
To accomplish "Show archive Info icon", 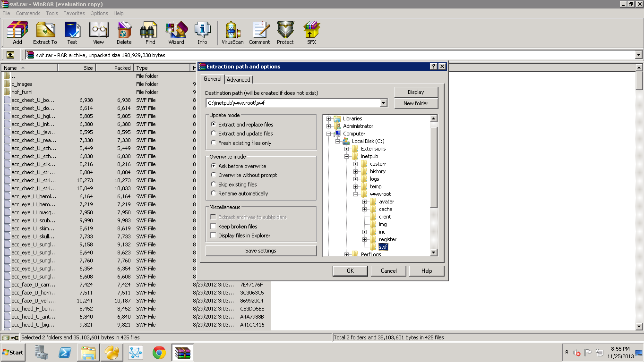I will (202, 33).
